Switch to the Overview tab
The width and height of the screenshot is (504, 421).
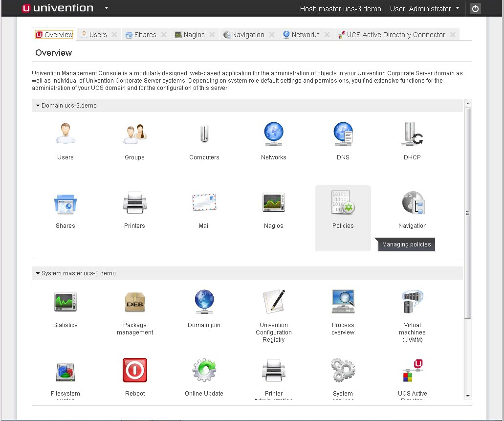54,34
